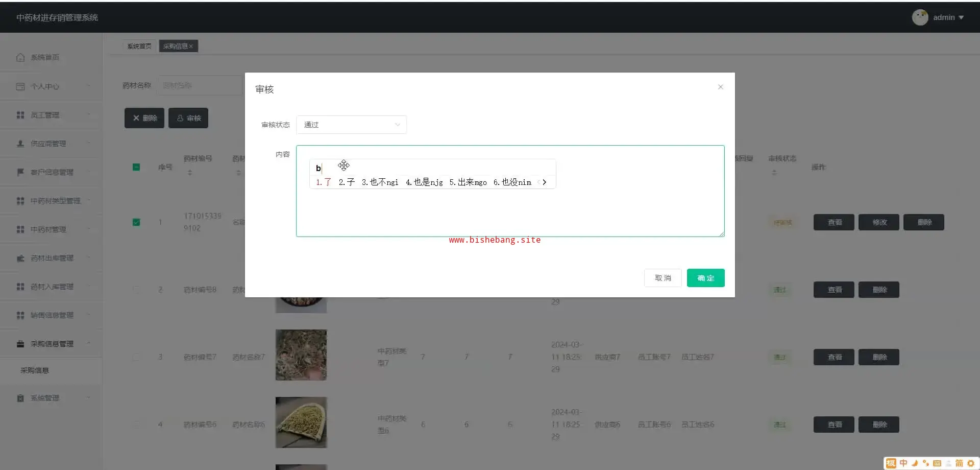Expand 供应商管理 menu chevron
The height and width of the screenshot is (470, 980).
pyautogui.click(x=89, y=144)
